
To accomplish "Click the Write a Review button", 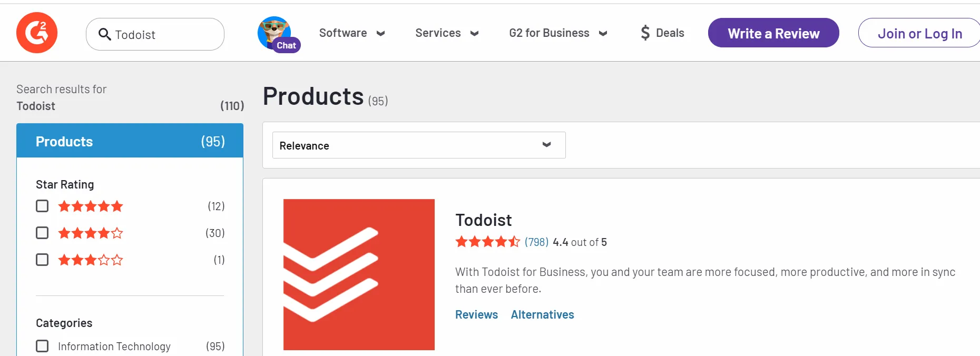I will click(x=773, y=33).
